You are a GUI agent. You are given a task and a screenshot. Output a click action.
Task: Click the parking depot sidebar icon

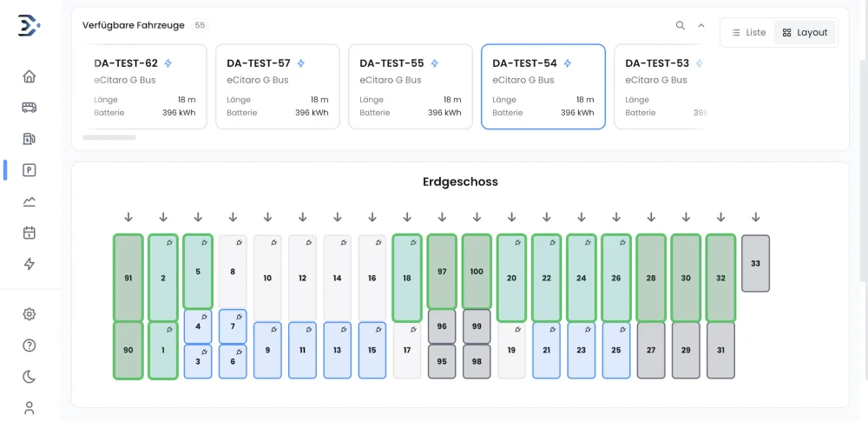(x=30, y=170)
